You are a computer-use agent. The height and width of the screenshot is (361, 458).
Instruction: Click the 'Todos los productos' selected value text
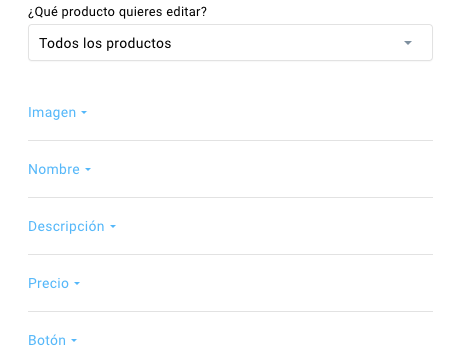[105, 43]
